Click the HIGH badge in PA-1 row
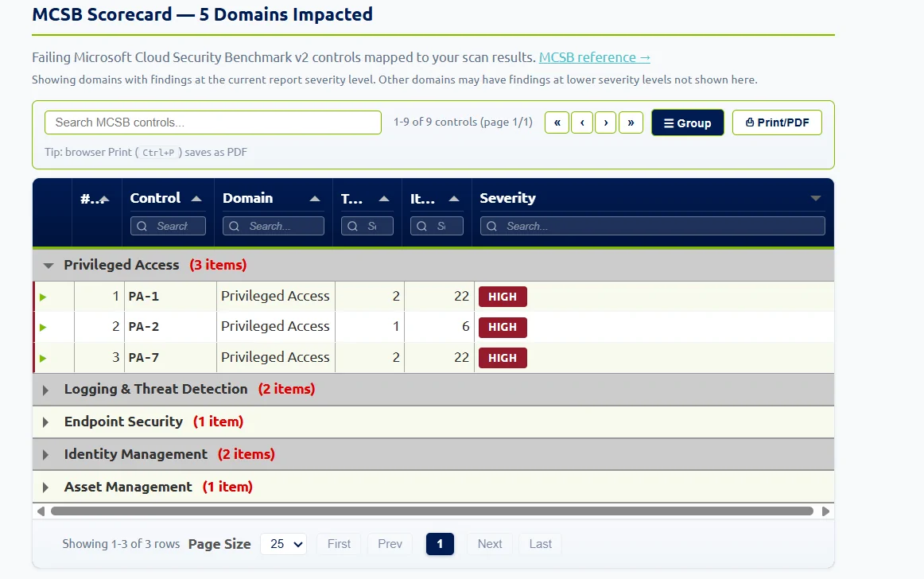Image resolution: width=924 pixels, height=579 pixels. [x=503, y=297]
